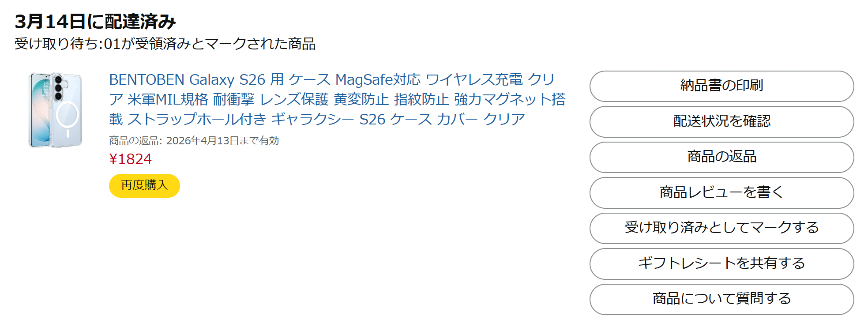Image resolution: width=868 pixels, height=331 pixels.
Task: Click the red ¥1824 price
Action: (x=131, y=159)
